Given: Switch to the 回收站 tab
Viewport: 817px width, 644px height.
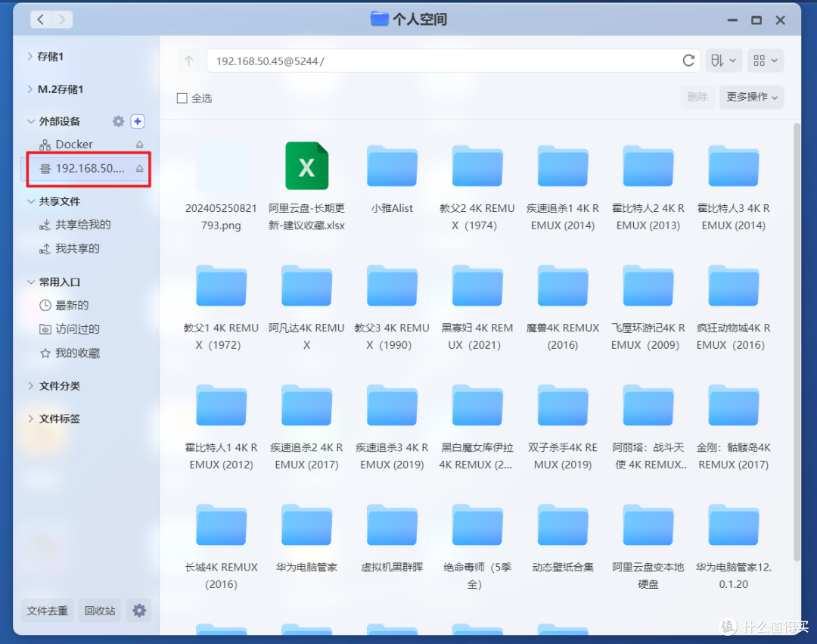Looking at the screenshot, I should click(x=99, y=610).
